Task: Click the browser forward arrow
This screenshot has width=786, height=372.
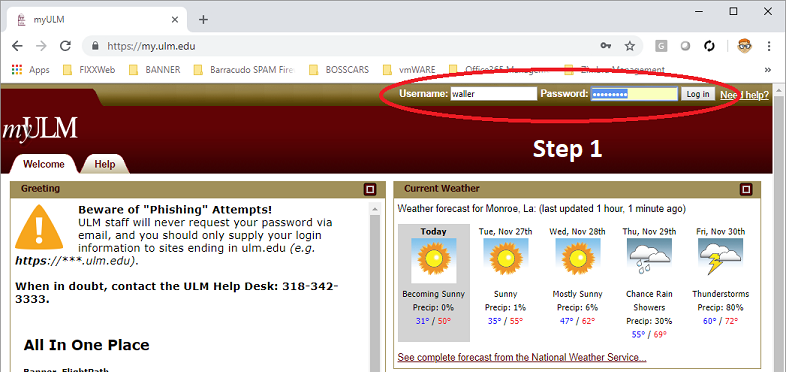Action: coord(41,46)
